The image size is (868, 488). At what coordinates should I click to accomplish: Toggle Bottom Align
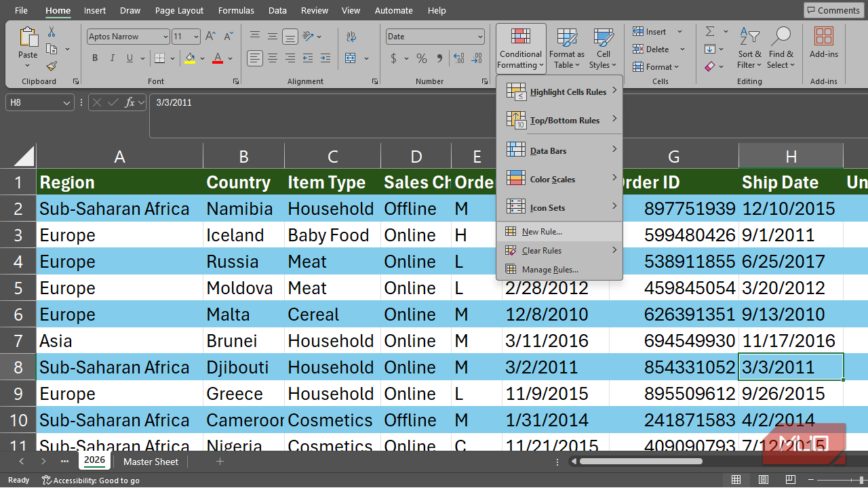point(290,37)
